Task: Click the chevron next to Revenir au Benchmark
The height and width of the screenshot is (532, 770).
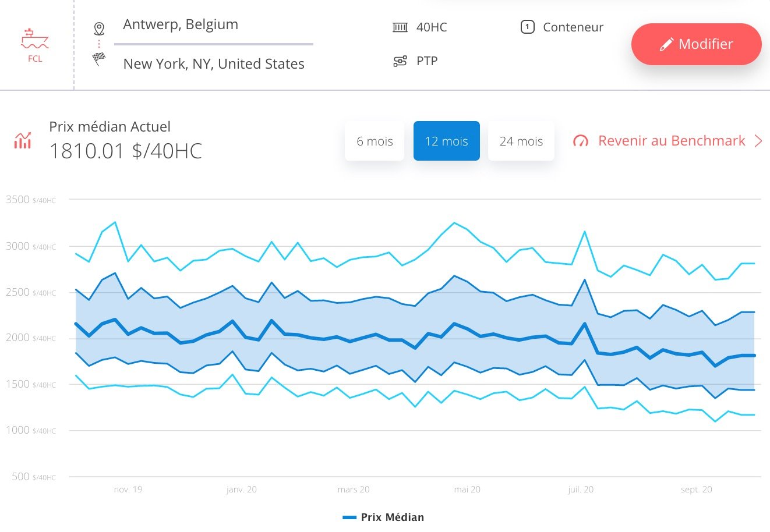Action: tap(758, 141)
